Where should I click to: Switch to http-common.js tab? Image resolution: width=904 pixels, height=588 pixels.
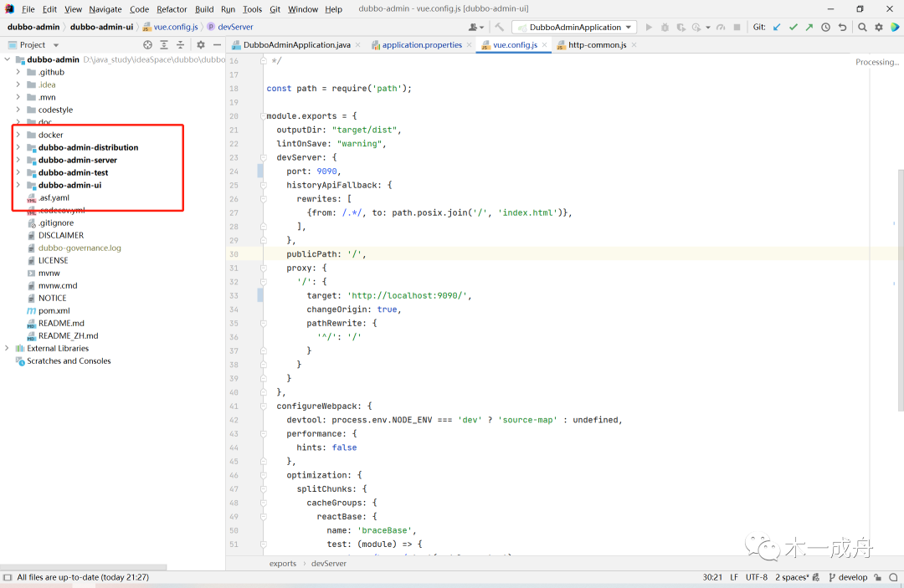click(598, 45)
